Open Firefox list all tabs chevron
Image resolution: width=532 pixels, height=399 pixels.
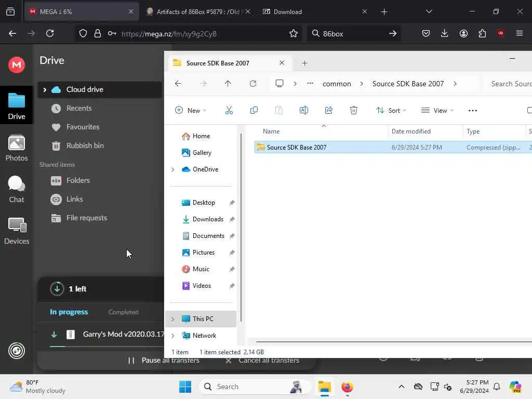point(429,11)
